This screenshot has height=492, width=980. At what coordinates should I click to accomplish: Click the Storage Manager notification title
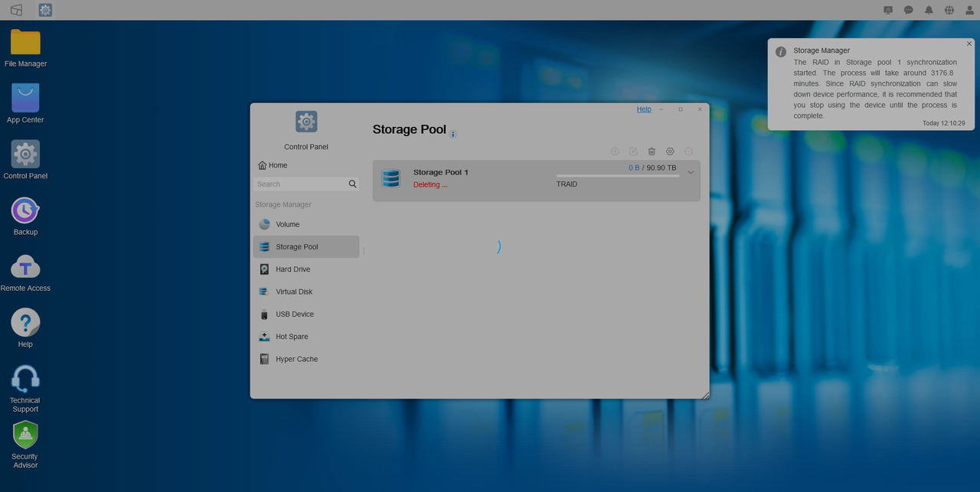[x=822, y=51]
